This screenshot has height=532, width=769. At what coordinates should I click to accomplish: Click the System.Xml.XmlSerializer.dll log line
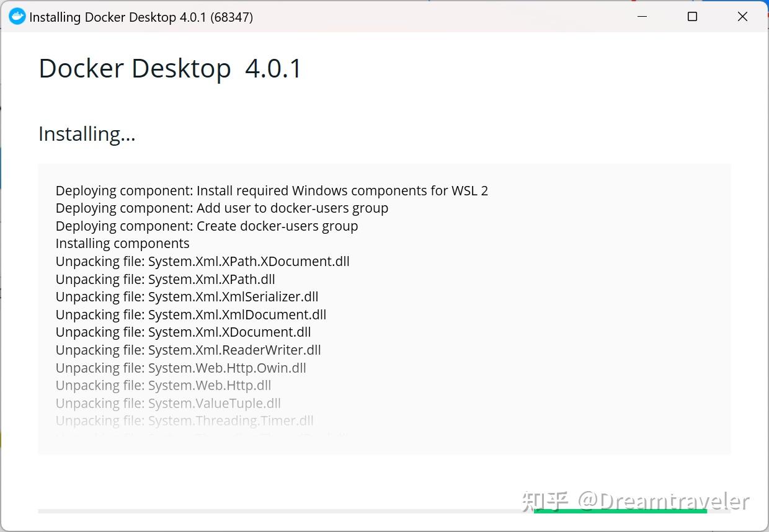[187, 296]
